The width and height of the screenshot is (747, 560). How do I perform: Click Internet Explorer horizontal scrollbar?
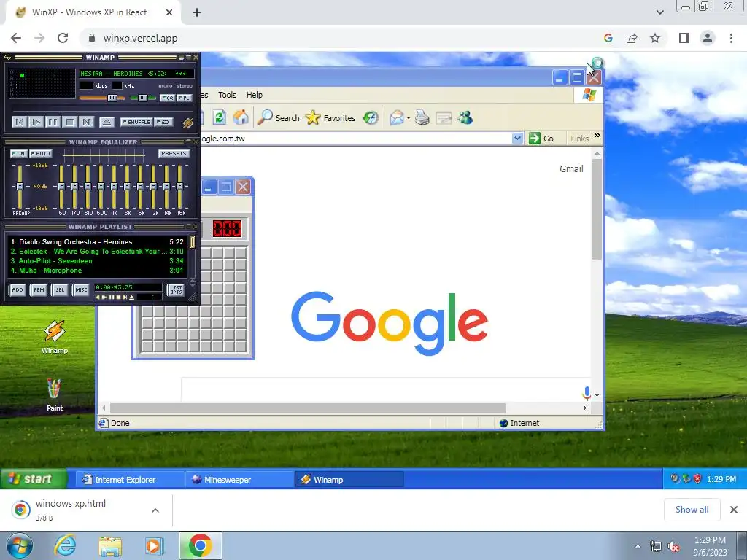[x=308, y=408]
